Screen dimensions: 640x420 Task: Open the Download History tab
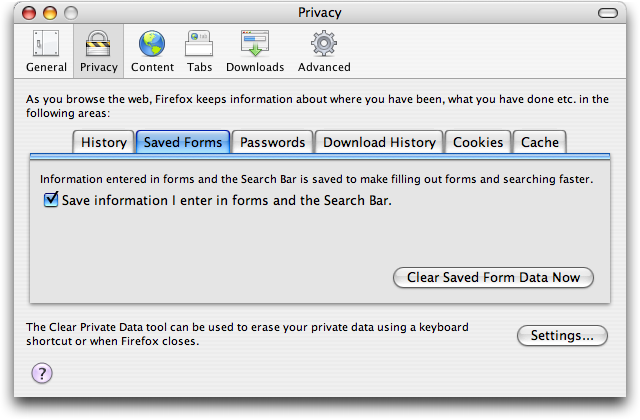coord(379,142)
